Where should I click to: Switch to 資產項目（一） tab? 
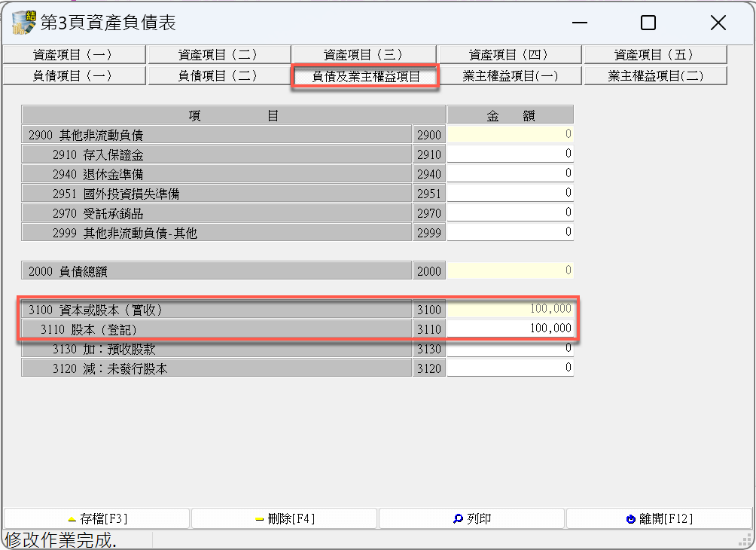[74, 55]
